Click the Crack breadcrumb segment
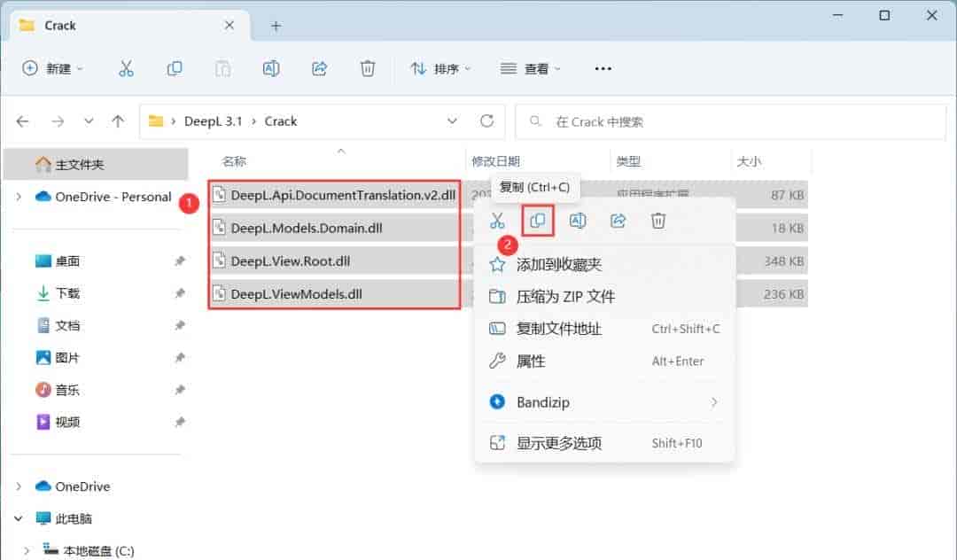Viewport: 957px width, 560px height. [x=281, y=121]
